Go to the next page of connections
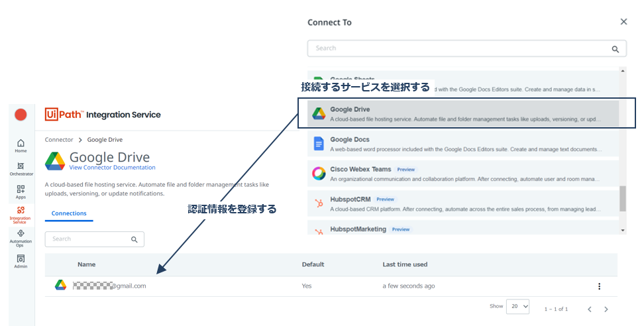The width and height of the screenshot is (644, 326). pos(606,309)
